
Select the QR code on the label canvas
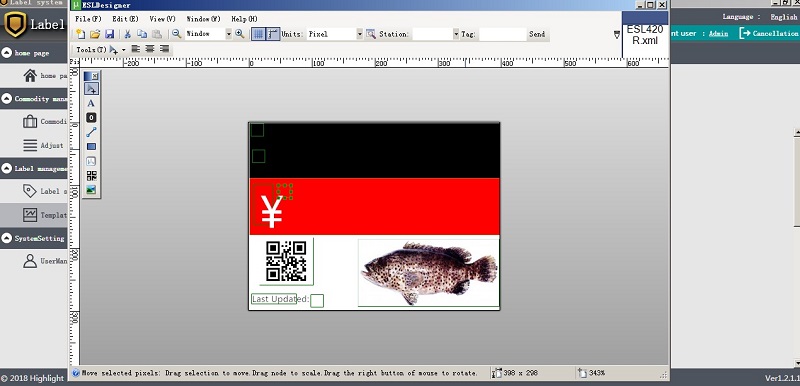(286, 261)
